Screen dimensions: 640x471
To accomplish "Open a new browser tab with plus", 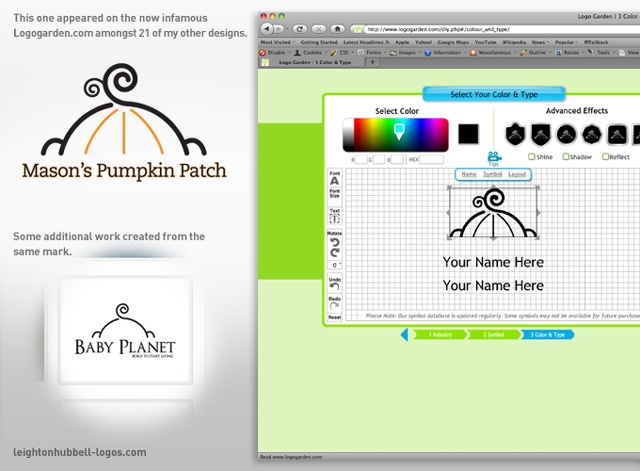I will [x=372, y=62].
